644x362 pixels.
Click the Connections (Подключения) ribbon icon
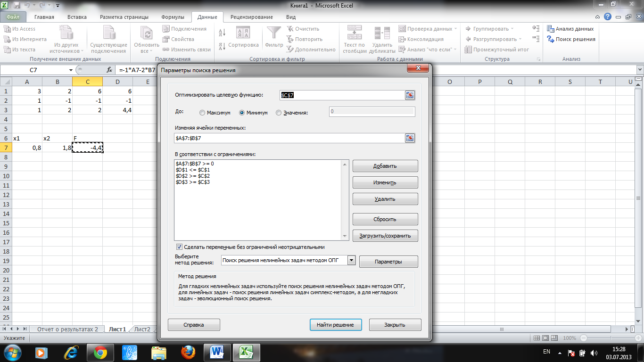[x=166, y=29]
